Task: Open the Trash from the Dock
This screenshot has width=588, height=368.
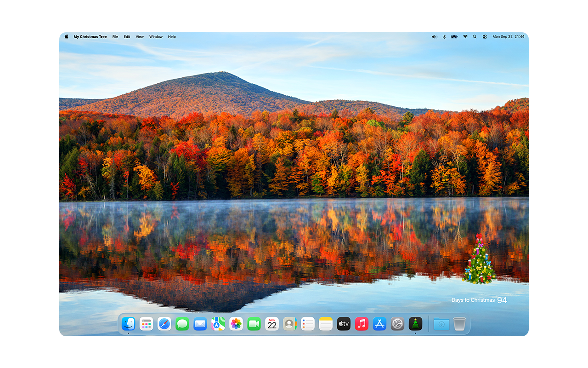Action: [x=459, y=324]
